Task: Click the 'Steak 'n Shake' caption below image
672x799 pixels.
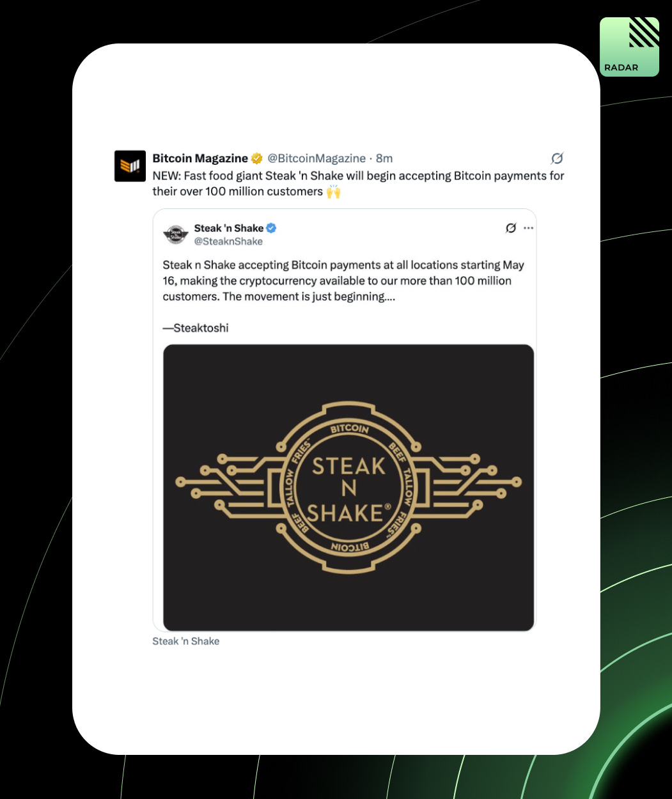Action: click(x=185, y=641)
